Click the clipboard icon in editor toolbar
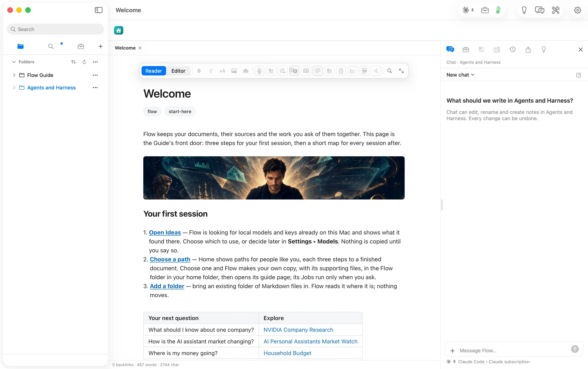This screenshot has height=369, width=588. point(341,71)
